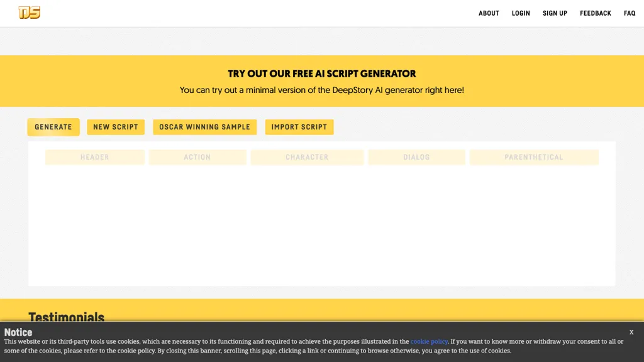This screenshot has height=362, width=644.
Task: Choose the Character element type
Action: (307, 157)
